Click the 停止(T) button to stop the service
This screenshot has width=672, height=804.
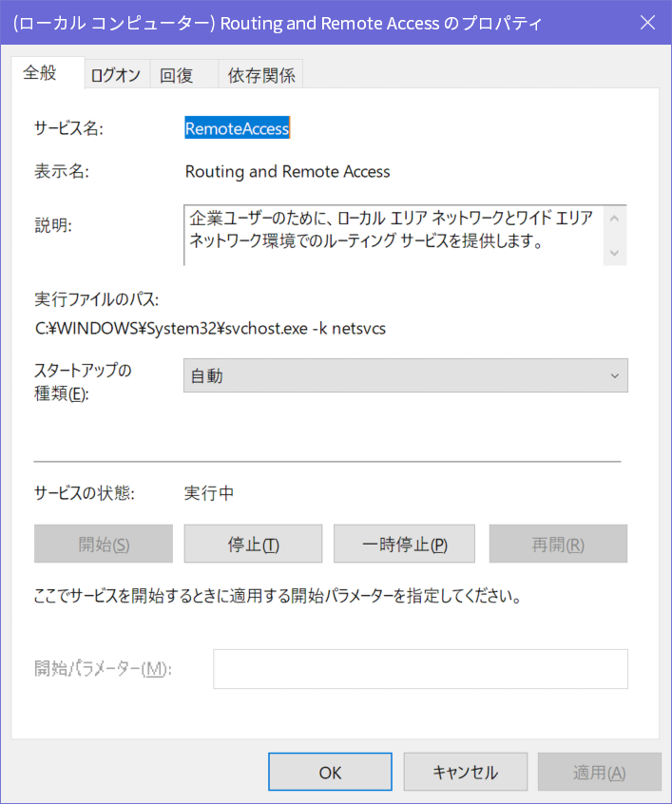click(x=253, y=545)
